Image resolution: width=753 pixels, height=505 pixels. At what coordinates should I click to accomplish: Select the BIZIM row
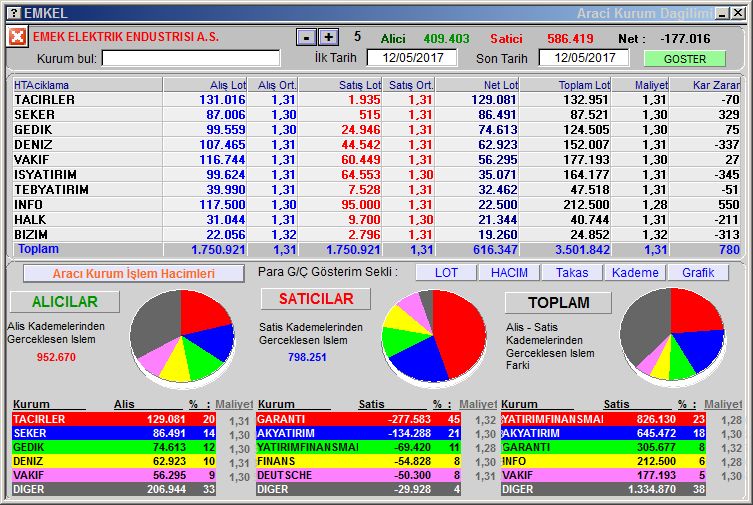click(376, 234)
